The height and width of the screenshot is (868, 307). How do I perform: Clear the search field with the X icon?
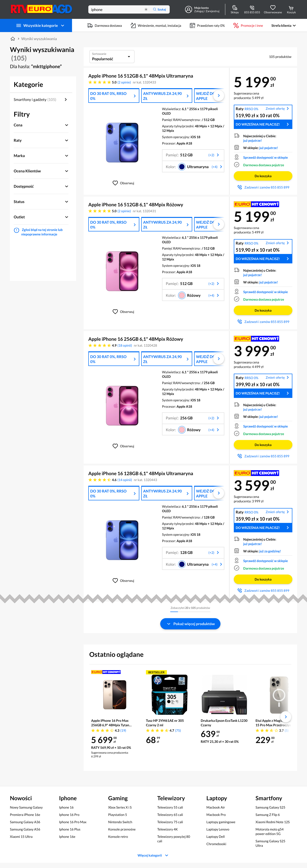click(146, 9)
